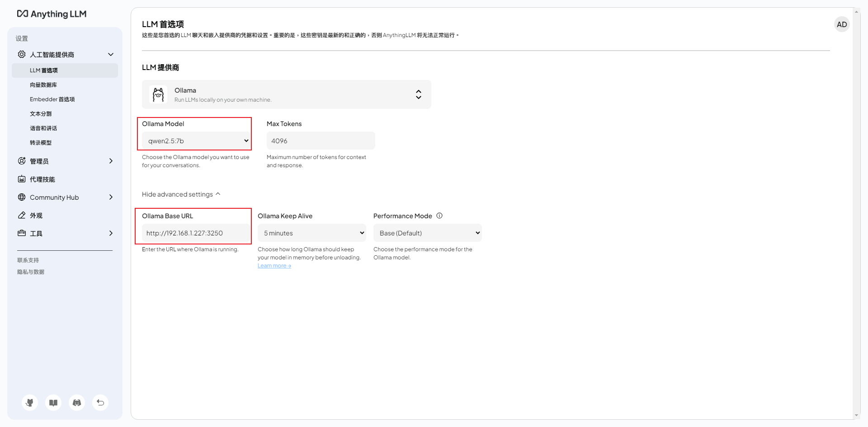Click the 工具 toolbox icon
Screen dimensions: 868x427
(x=22, y=233)
